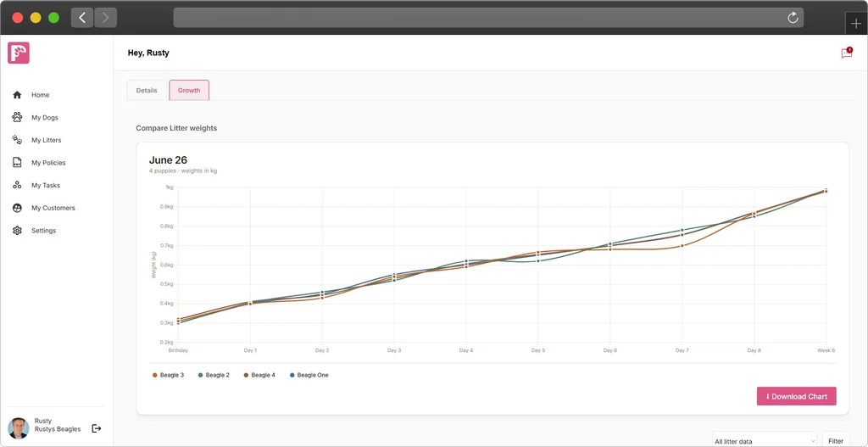
Task: Click the My Tasks icon
Action: coord(17,185)
